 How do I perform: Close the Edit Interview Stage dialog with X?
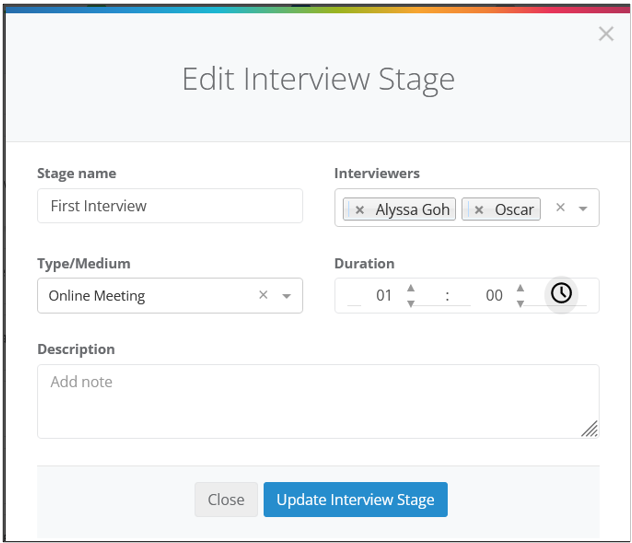pyautogui.click(x=606, y=34)
